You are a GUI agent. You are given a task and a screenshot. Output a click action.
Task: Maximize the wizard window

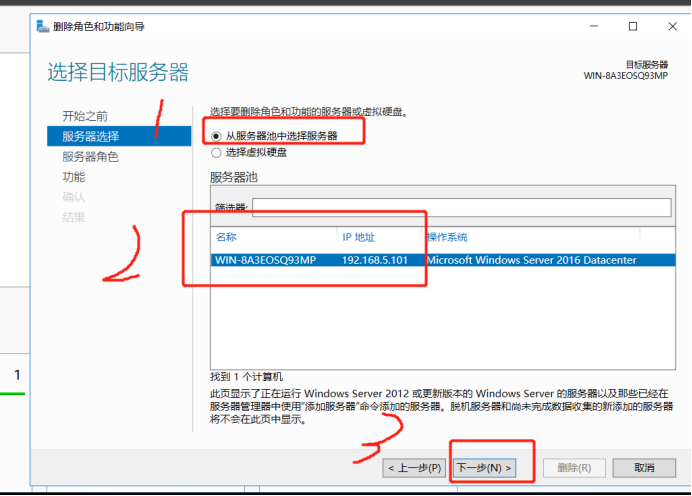[633, 26]
